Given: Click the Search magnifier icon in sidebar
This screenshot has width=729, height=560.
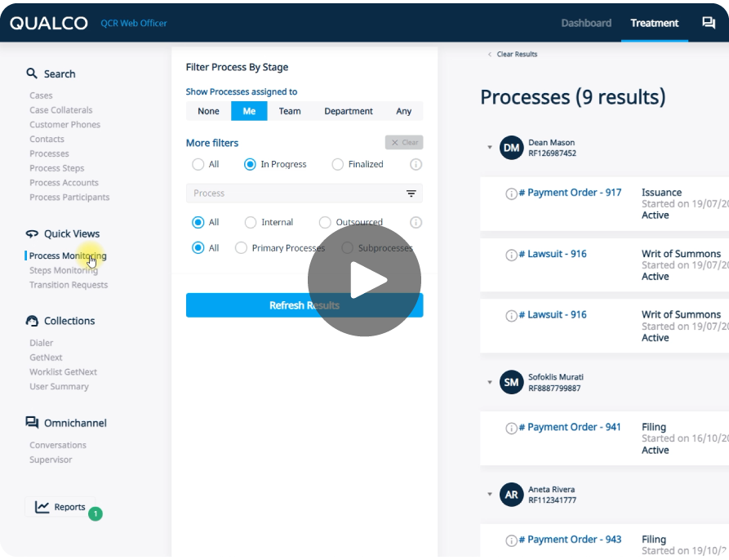Looking at the screenshot, I should point(32,73).
